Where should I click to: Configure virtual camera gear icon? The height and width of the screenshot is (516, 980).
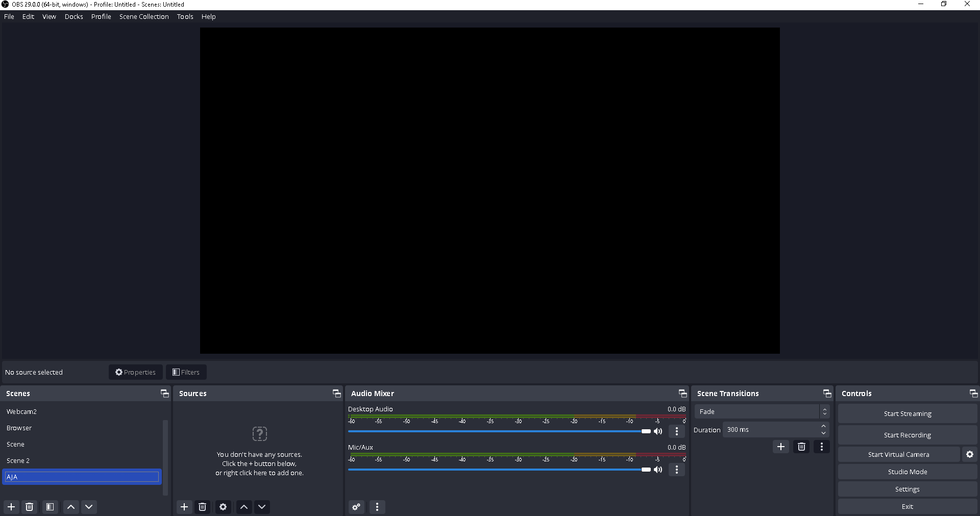(x=970, y=454)
